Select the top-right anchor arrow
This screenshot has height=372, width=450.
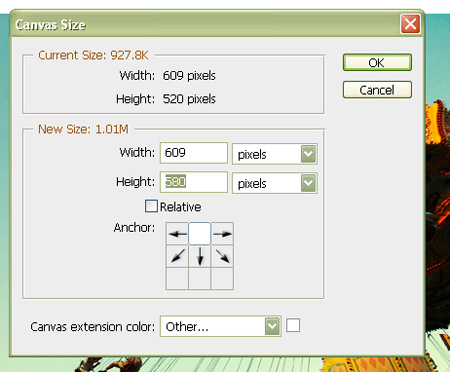coord(222,234)
